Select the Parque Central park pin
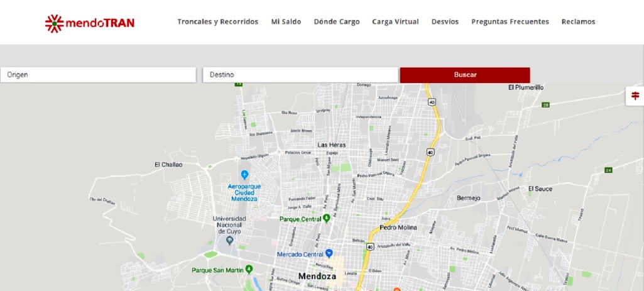 327,218
